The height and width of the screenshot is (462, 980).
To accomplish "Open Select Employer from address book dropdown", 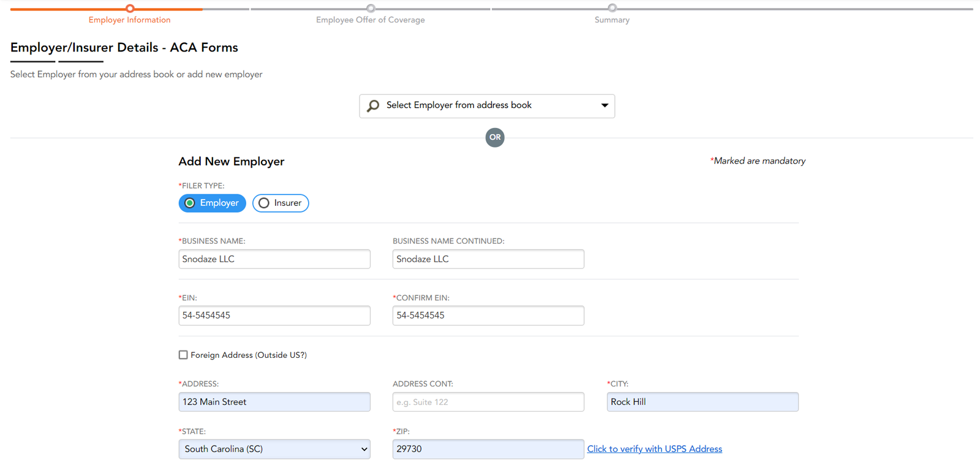I will (x=486, y=106).
